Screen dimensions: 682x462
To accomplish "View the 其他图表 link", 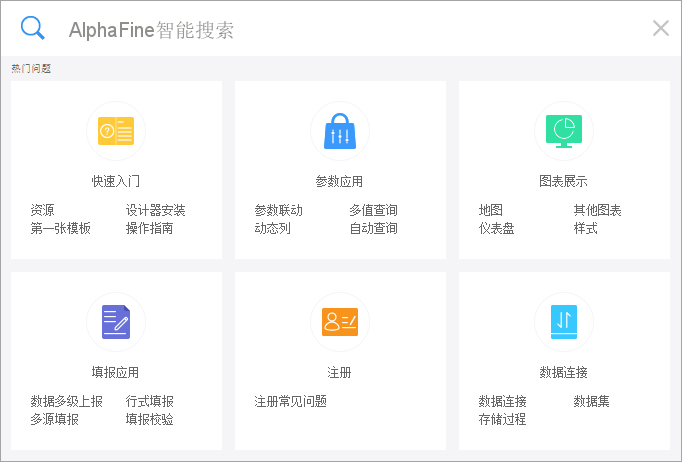I will pyautogui.click(x=597, y=211).
